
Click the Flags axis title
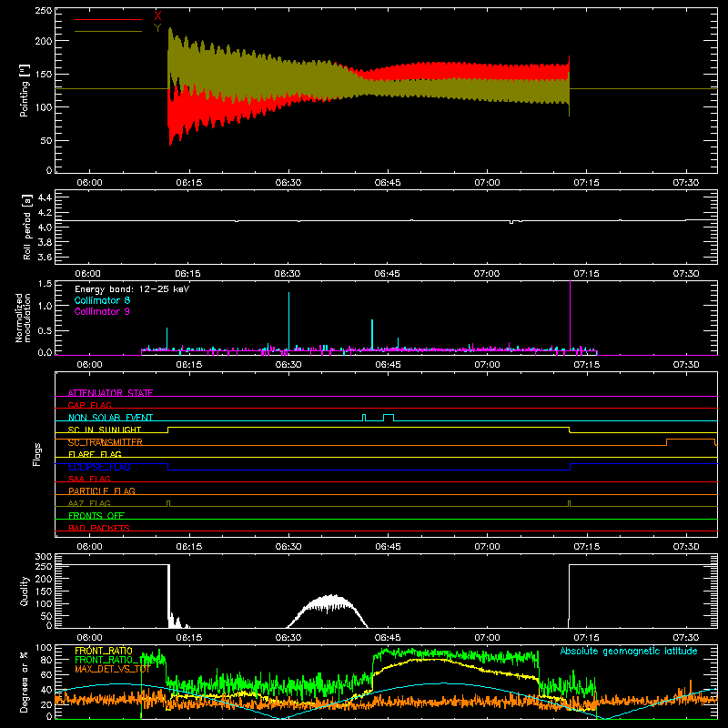(36, 454)
